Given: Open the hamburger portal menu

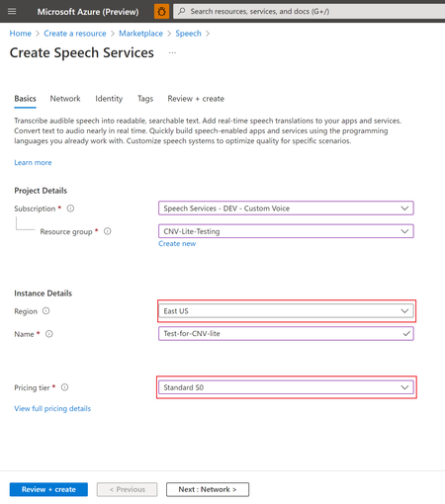Looking at the screenshot, I should (x=12, y=12).
